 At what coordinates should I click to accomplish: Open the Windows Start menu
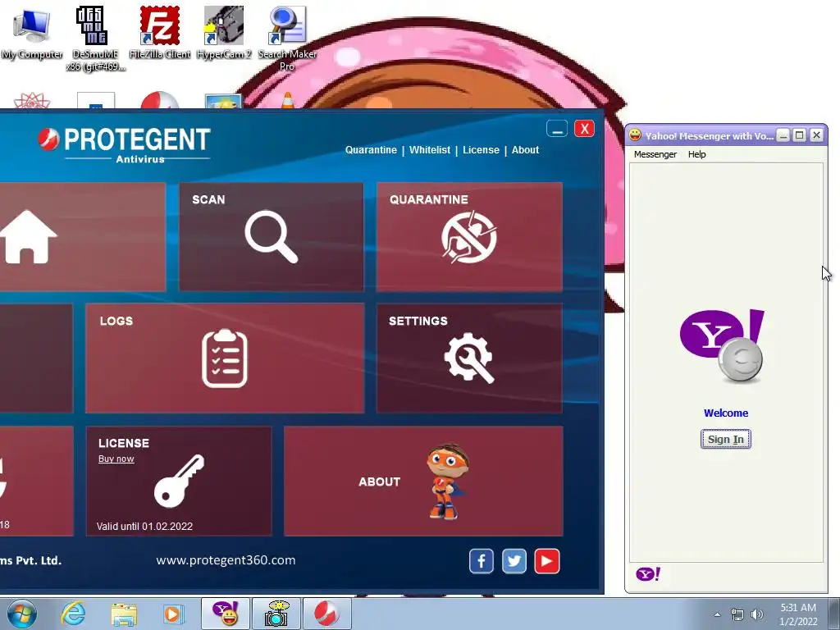pyautogui.click(x=21, y=614)
